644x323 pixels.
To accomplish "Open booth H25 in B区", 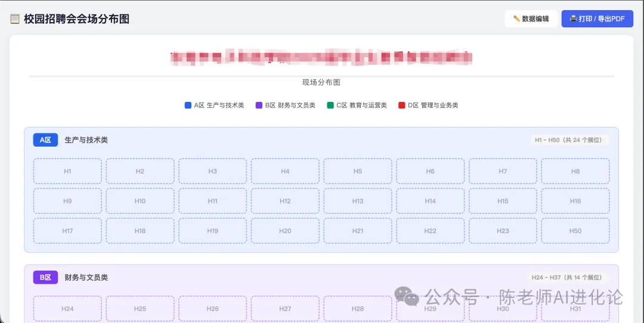I will click(x=140, y=309).
